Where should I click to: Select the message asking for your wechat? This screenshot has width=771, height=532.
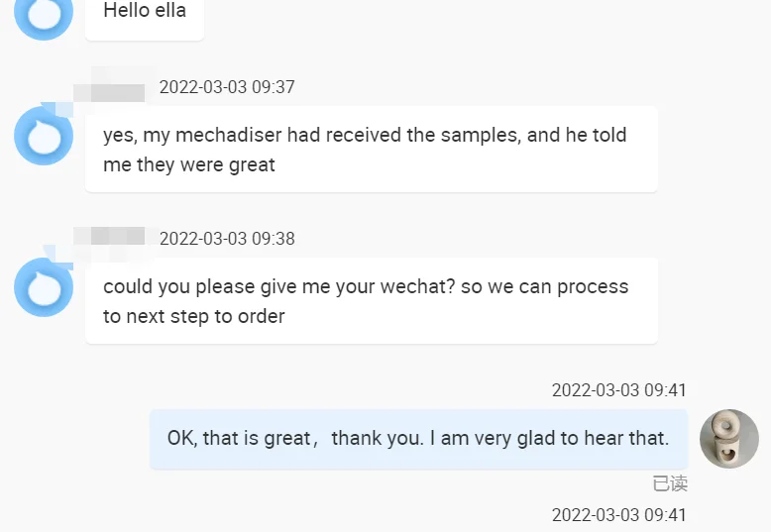(x=371, y=301)
